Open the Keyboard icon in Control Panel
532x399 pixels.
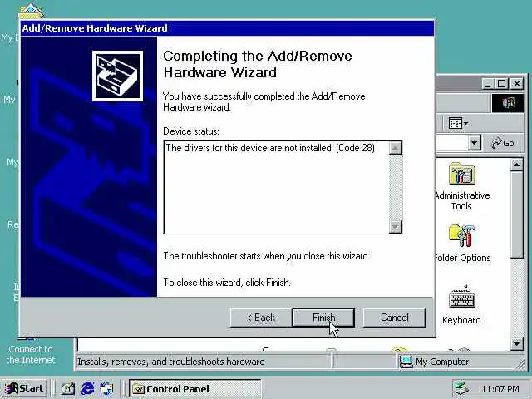(461, 305)
